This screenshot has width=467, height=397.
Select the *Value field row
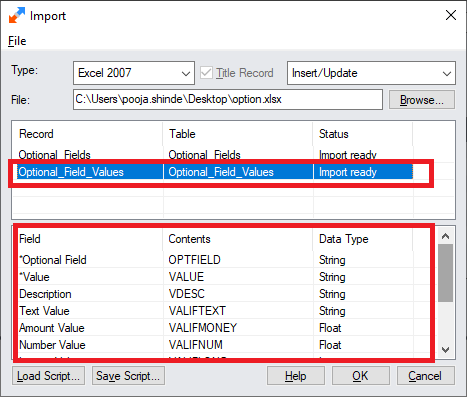point(215,277)
